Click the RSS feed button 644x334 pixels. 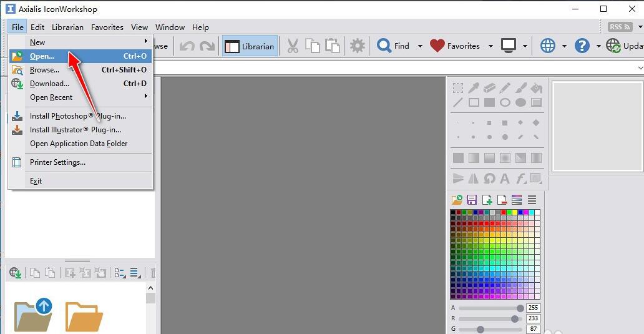click(x=620, y=27)
